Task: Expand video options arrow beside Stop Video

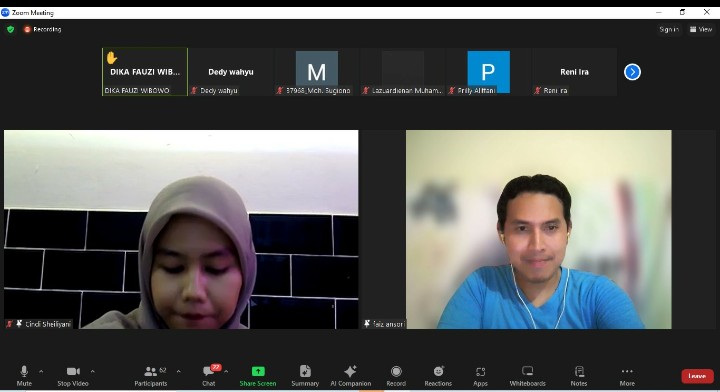Action: (92, 371)
